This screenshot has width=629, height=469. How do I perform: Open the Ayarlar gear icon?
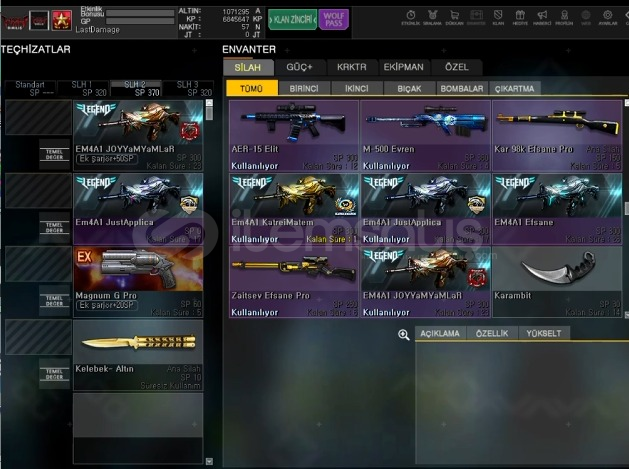point(608,18)
